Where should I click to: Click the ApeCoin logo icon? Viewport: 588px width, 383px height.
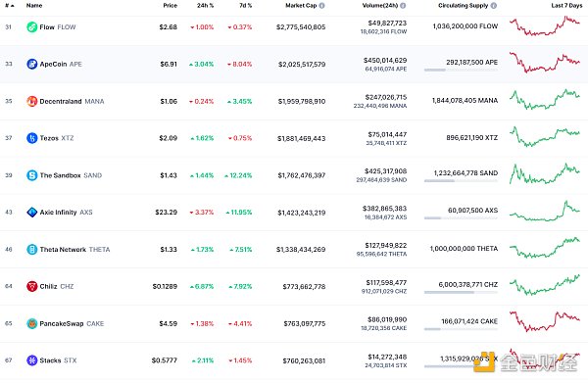tap(32, 64)
